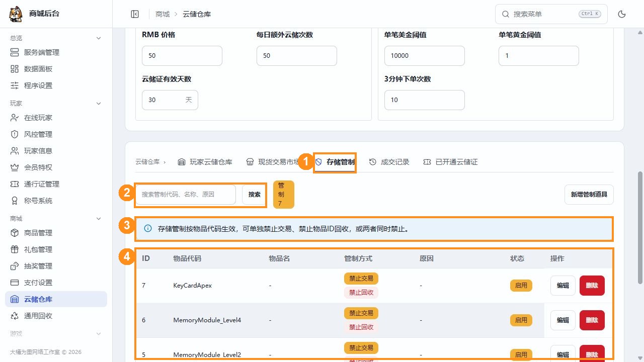Switch to the 已开通云储证 tab
The height and width of the screenshot is (362, 644).
tap(451, 162)
